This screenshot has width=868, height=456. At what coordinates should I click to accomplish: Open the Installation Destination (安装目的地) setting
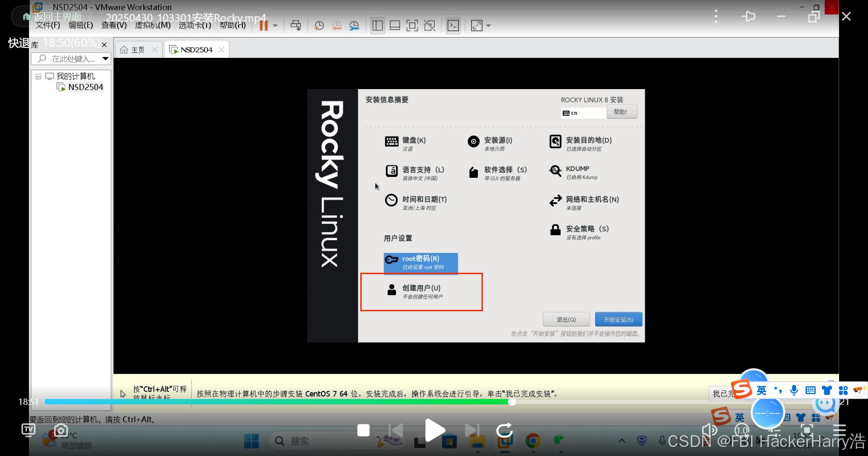(580, 143)
